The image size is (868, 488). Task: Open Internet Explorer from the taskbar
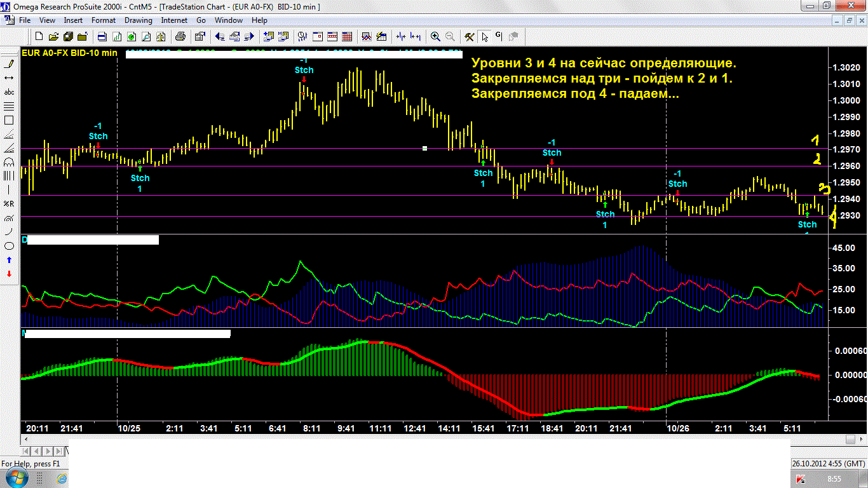click(x=62, y=478)
